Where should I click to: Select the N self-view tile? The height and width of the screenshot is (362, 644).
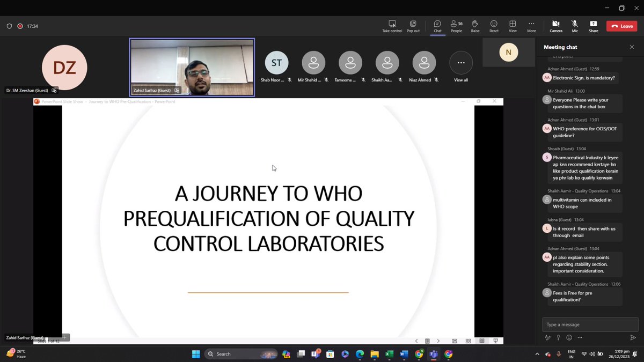tap(508, 52)
